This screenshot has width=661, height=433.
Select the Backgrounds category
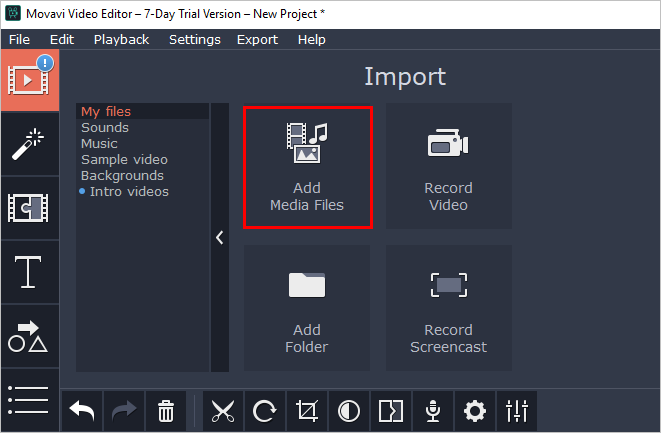pos(142,175)
